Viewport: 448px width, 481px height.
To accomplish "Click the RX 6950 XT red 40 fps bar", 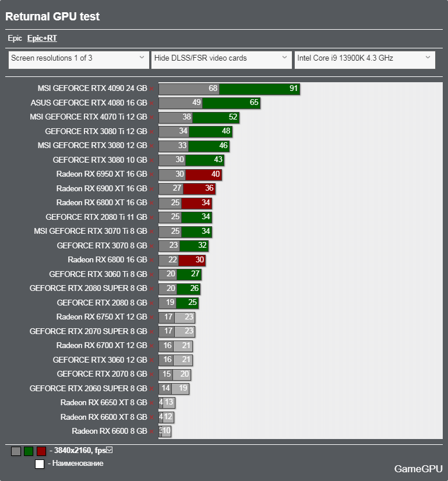I will (x=203, y=174).
